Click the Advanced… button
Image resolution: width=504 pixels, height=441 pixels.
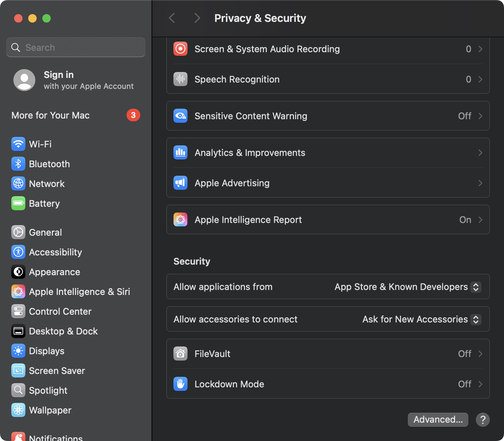click(438, 419)
